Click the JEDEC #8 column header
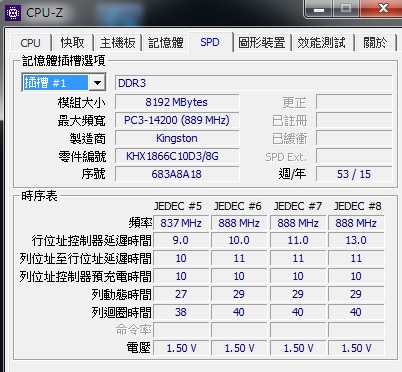Viewport: 402px width, 372px height. point(358,206)
